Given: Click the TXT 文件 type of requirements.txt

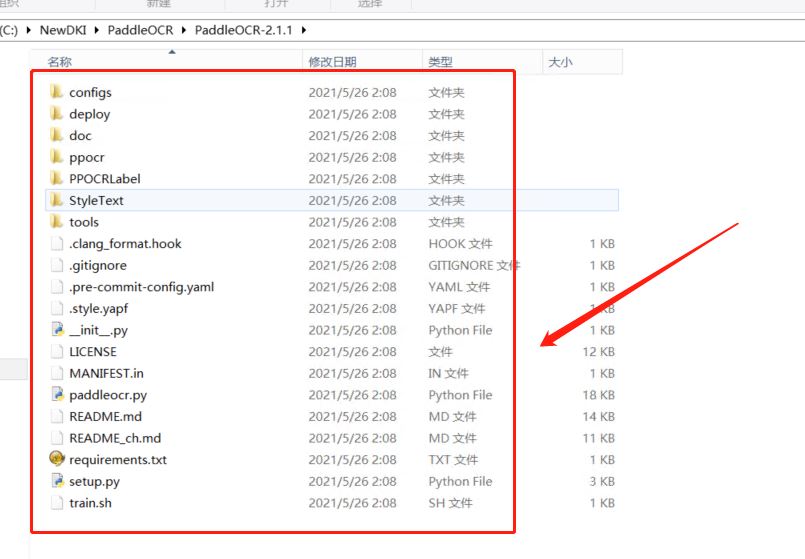Looking at the screenshot, I should (453, 459).
